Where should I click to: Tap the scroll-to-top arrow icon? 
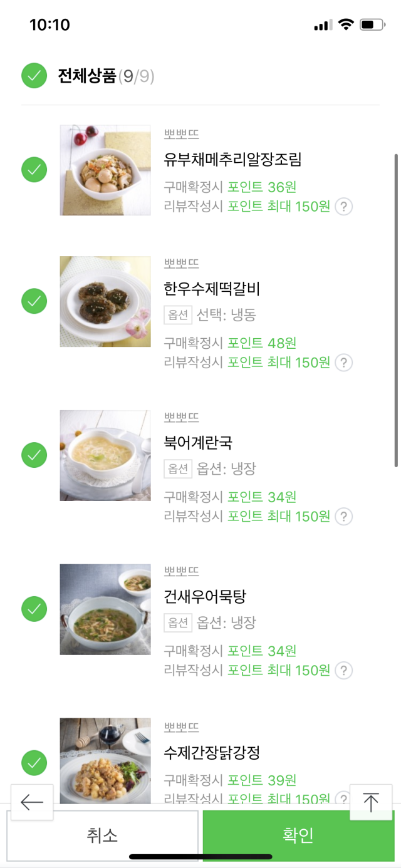(371, 802)
